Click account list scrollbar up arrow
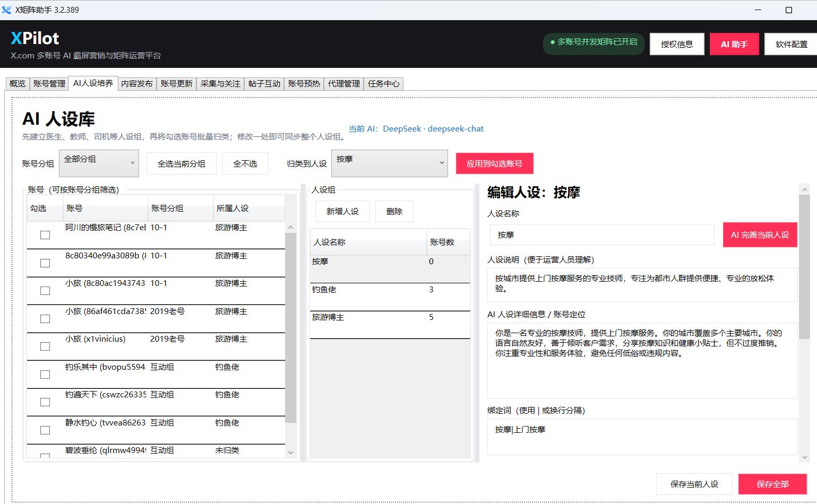Viewport: 817px width, 504px height. pyautogui.click(x=290, y=227)
